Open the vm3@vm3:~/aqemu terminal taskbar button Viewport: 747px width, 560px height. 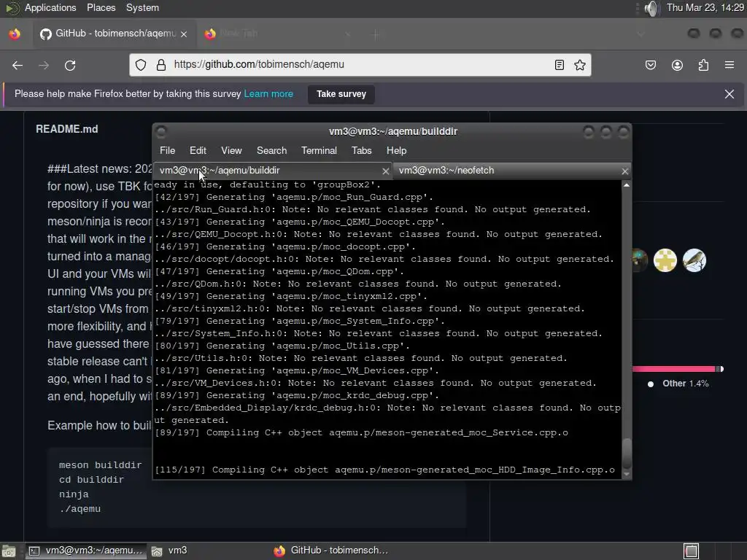pyautogui.click(x=85, y=551)
